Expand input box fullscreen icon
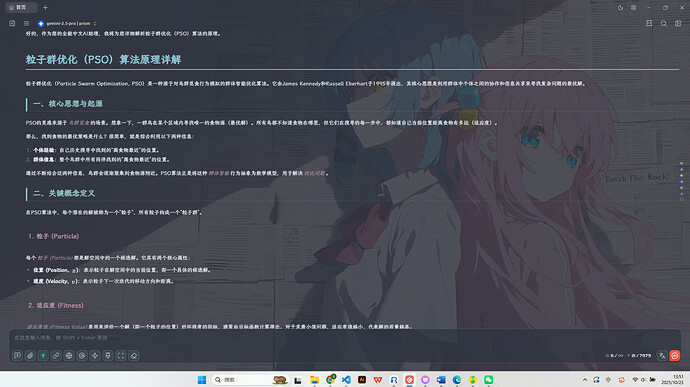The height and width of the screenshot is (387, 690). (121, 355)
